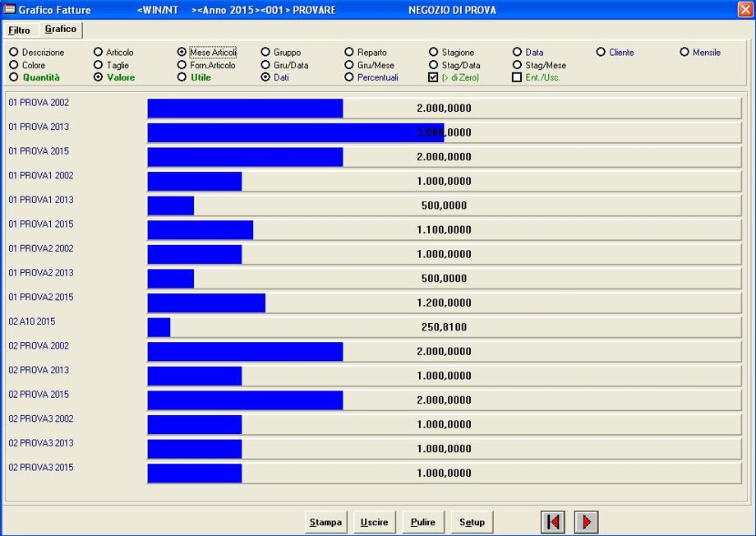
Task: Click the Uscire button
Action: tap(375, 522)
